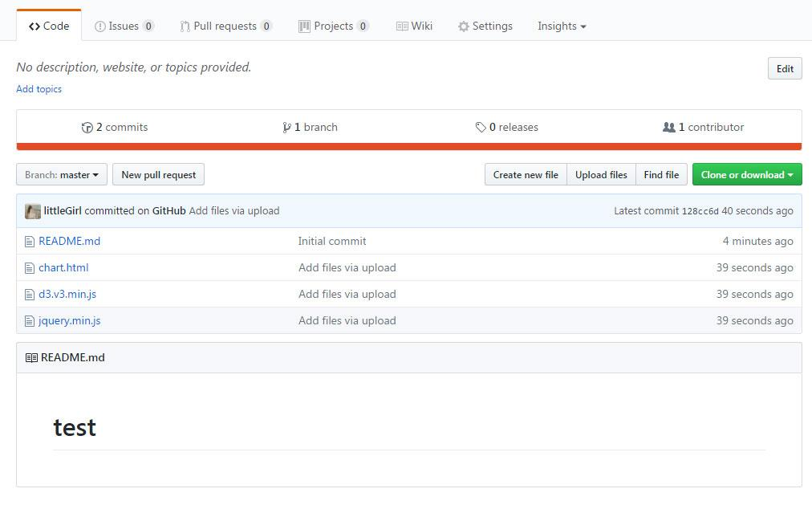Click the littleGirl user avatar thumbnail
This screenshot has width=812, height=509.
33,211
